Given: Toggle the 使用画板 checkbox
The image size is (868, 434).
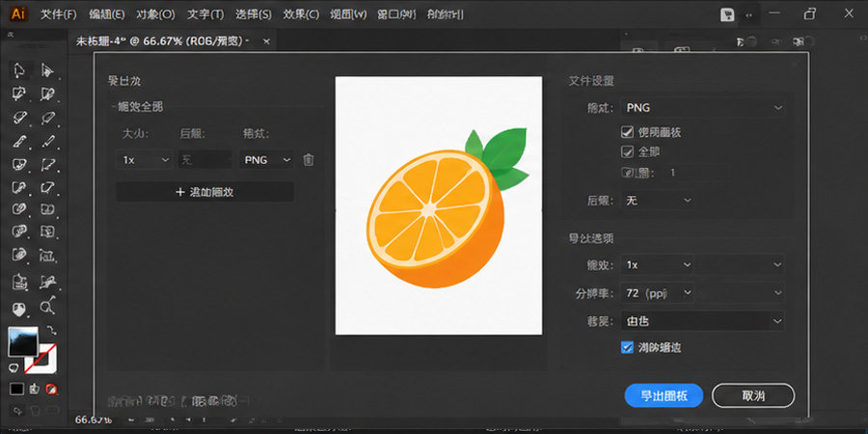Looking at the screenshot, I should pos(627,132).
